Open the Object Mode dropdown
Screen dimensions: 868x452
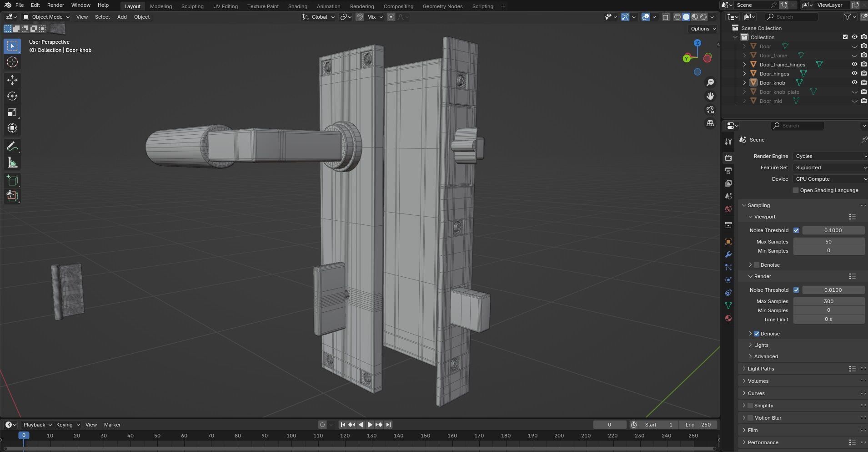tap(46, 17)
